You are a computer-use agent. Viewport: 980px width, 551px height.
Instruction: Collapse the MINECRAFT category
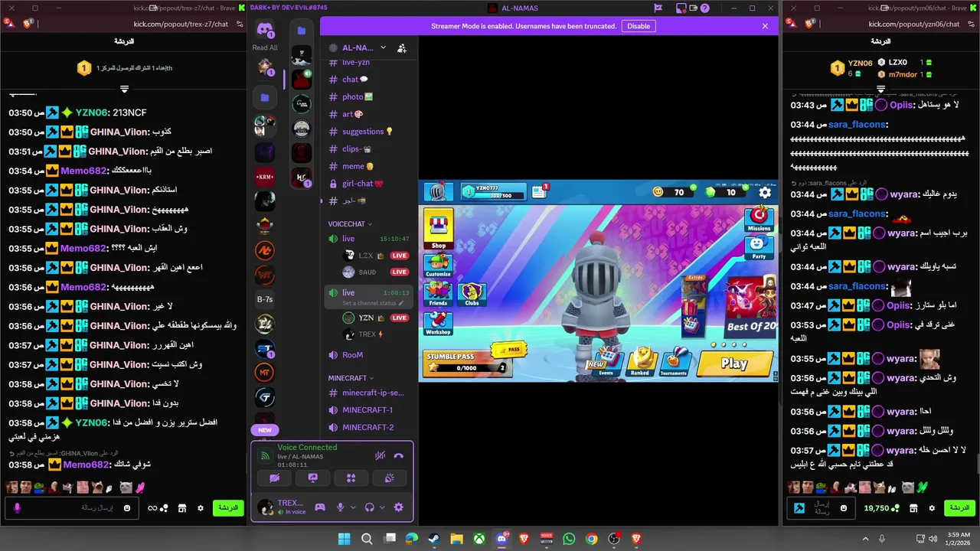(351, 378)
